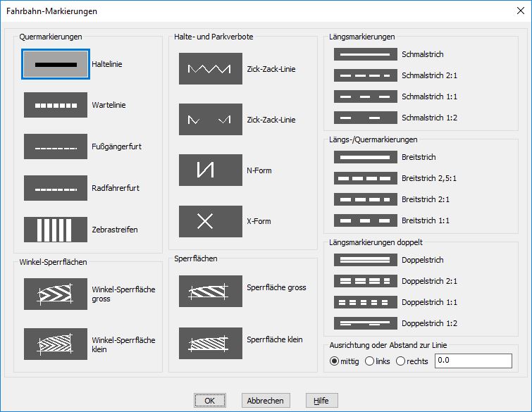Pick the Doppelstrich 1:1 icon
Image resolution: width=532 pixels, height=412 pixels.
[366, 302]
